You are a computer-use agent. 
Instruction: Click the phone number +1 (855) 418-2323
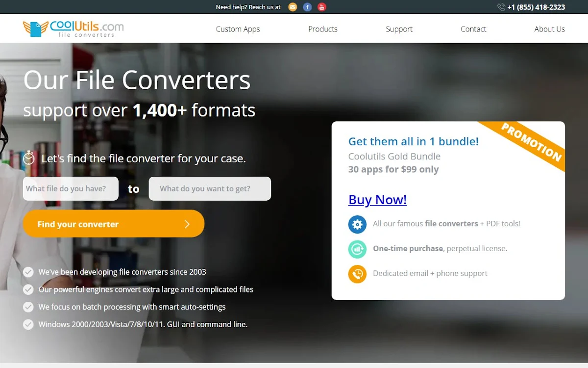(536, 7)
